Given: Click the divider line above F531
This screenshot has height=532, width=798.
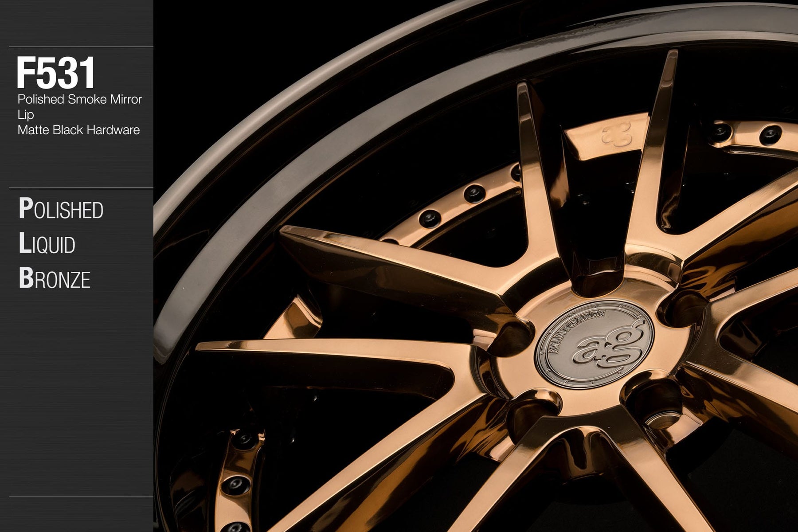Looking at the screenshot, I should pyautogui.click(x=81, y=47).
